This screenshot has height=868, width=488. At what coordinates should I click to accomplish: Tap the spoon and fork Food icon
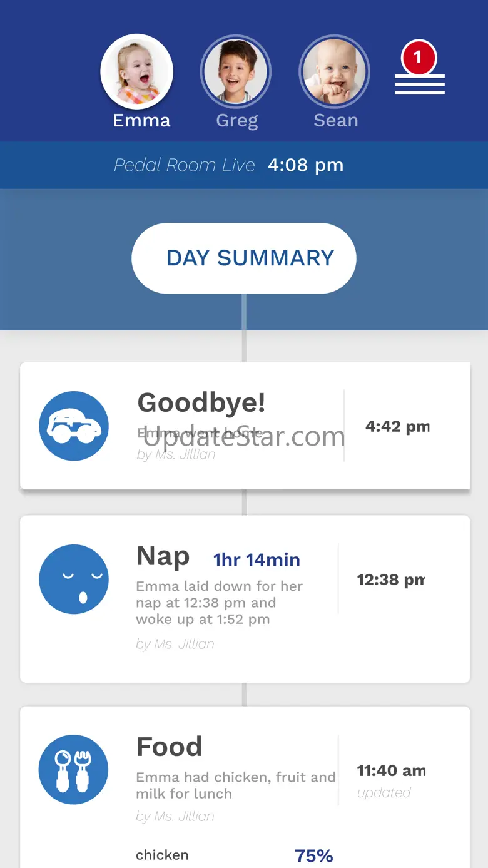74,769
